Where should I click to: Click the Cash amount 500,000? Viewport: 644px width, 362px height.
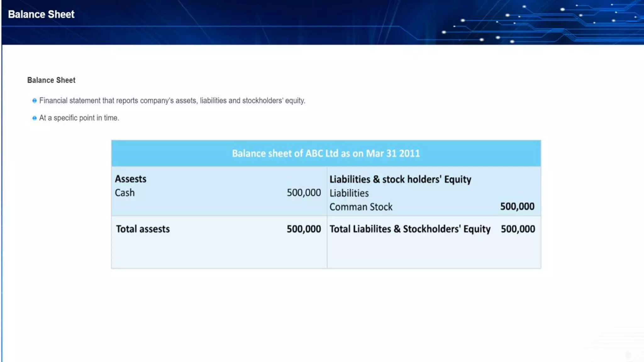[x=303, y=193]
